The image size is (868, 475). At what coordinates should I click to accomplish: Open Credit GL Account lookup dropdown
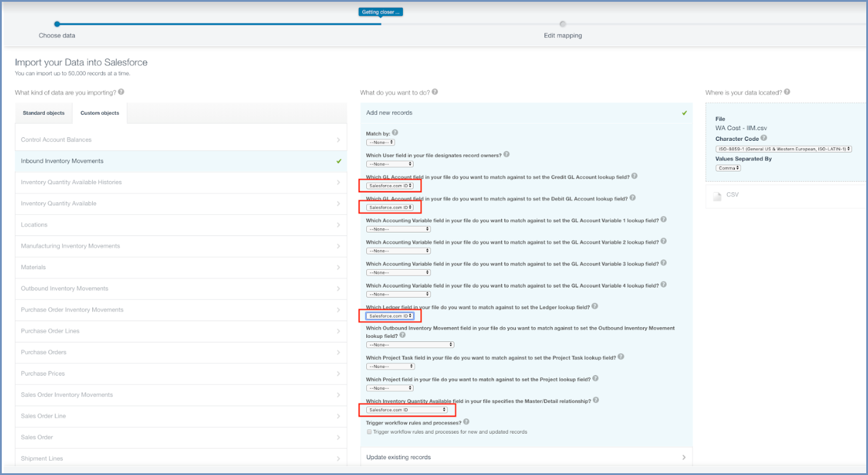390,186
